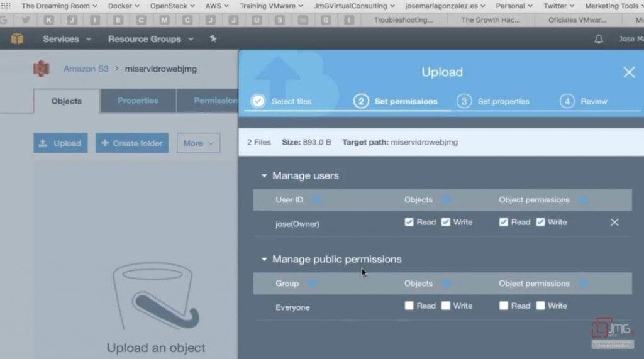Viewport: 644px width, 359px height.
Task: Open the OpenStack bookmarks folder
Action: click(x=172, y=6)
